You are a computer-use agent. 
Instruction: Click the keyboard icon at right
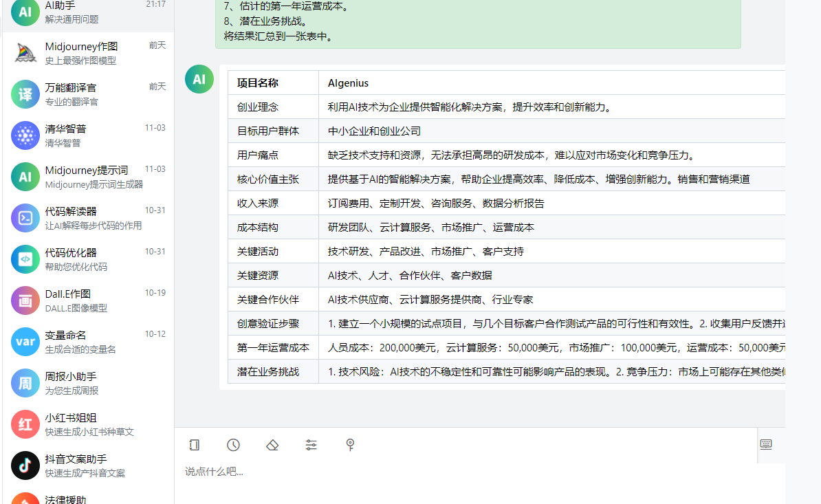pyautogui.click(x=765, y=444)
